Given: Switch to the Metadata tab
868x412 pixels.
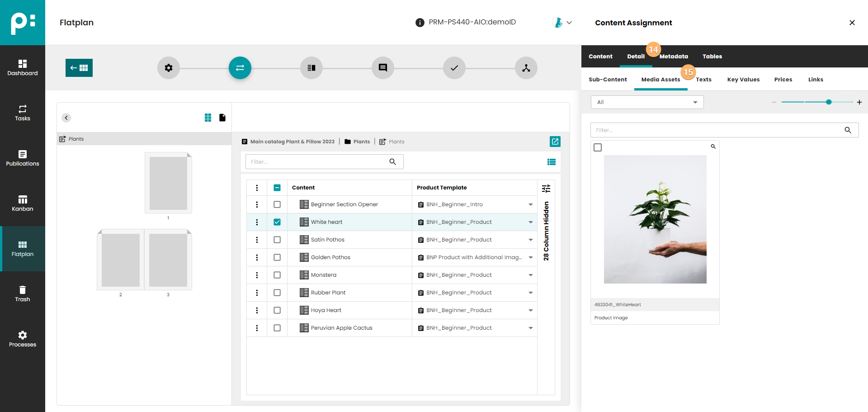Looking at the screenshot, I should pos(673,57).
